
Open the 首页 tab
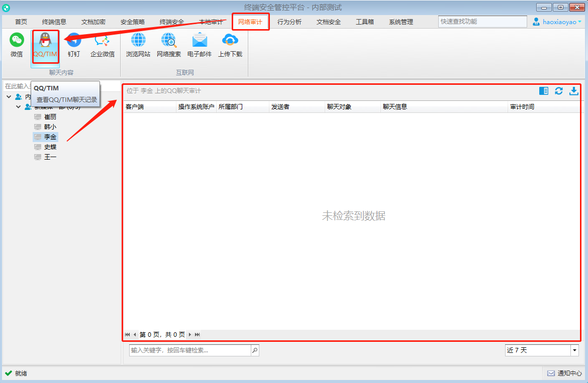[x=21, y=22]
